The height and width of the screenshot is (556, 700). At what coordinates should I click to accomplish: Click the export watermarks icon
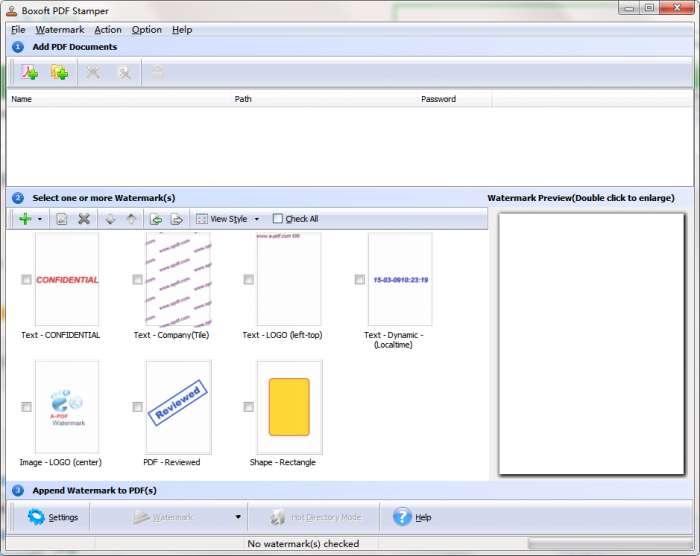(x=176, y=219)
